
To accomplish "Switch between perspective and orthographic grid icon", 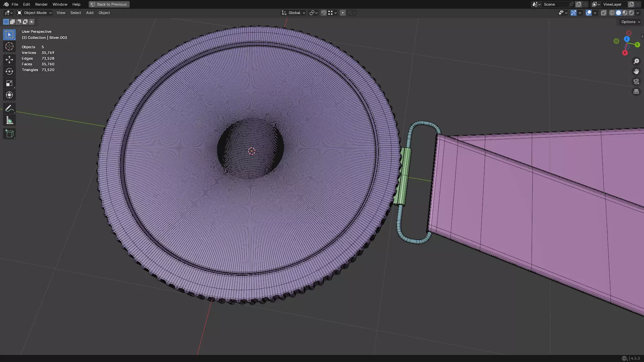I will point(636,92).
